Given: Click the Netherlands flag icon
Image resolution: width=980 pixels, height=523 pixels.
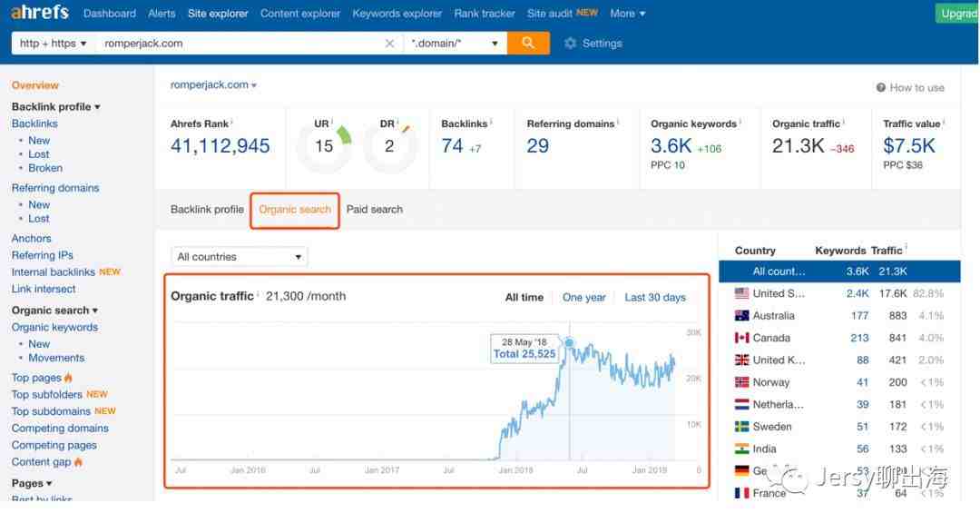Looking at the screenshot, I should point(742,404).
